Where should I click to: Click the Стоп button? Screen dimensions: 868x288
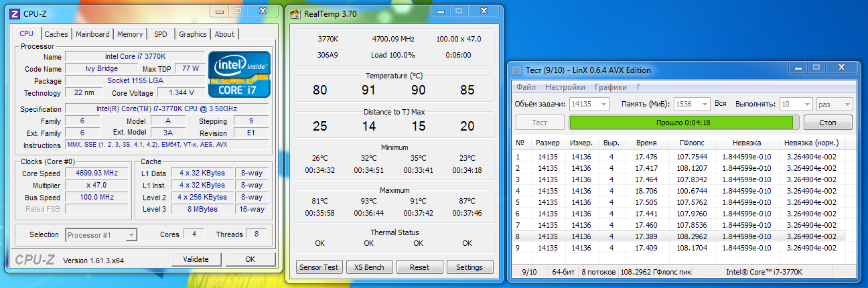coord(828,123)
